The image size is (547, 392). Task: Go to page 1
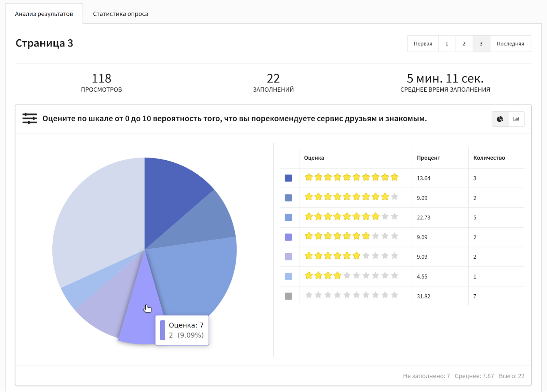click(x=447, y=44)
